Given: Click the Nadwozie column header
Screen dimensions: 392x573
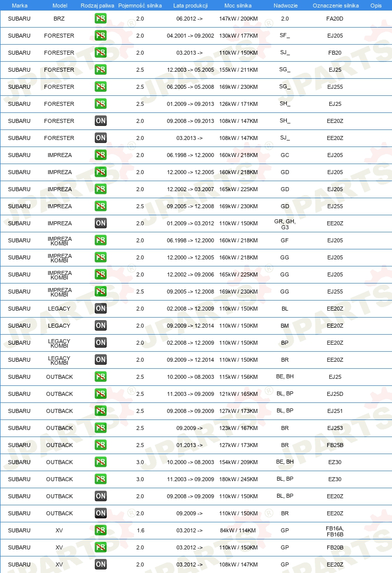Looking at the screenshot, I should tap(285, 6).
